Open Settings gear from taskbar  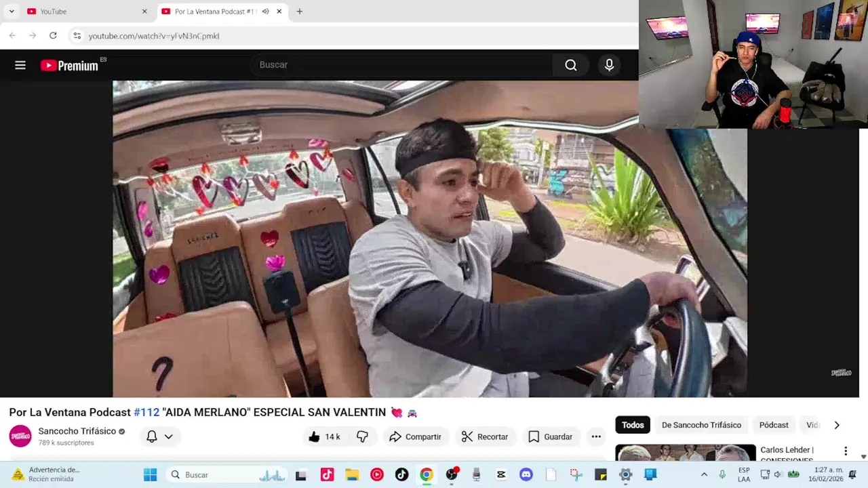tap(626, 475)
